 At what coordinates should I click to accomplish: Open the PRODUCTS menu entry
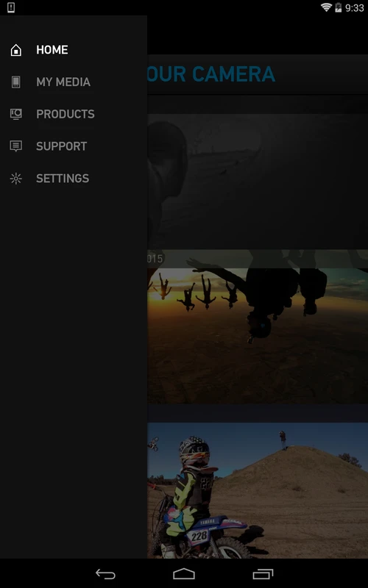[x=66, y=114]
